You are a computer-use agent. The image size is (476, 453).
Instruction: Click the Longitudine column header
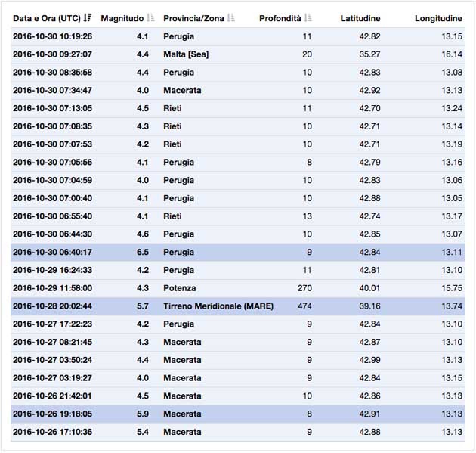coord(438,18)
